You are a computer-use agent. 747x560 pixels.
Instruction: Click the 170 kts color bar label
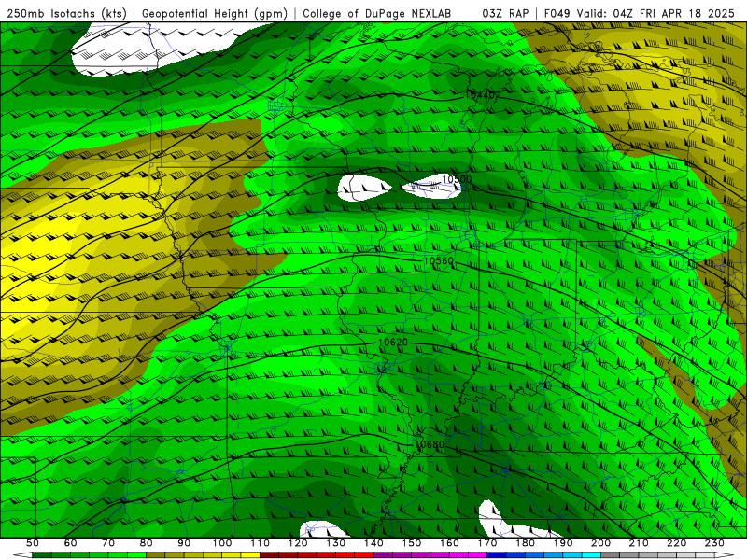coord(487,543)
